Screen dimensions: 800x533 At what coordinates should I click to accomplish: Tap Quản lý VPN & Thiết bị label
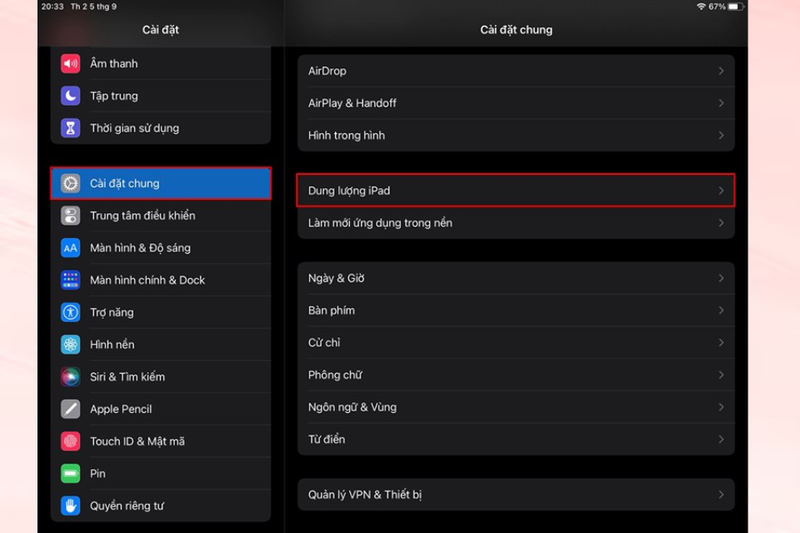click(365, 495)
